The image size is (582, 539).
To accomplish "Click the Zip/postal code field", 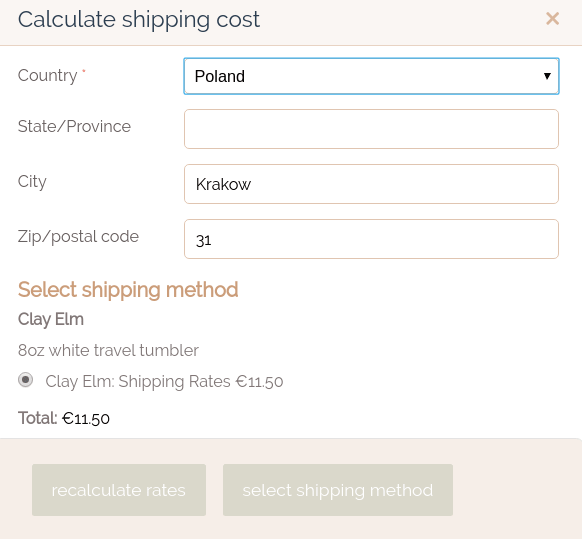I will pos(371,239).
